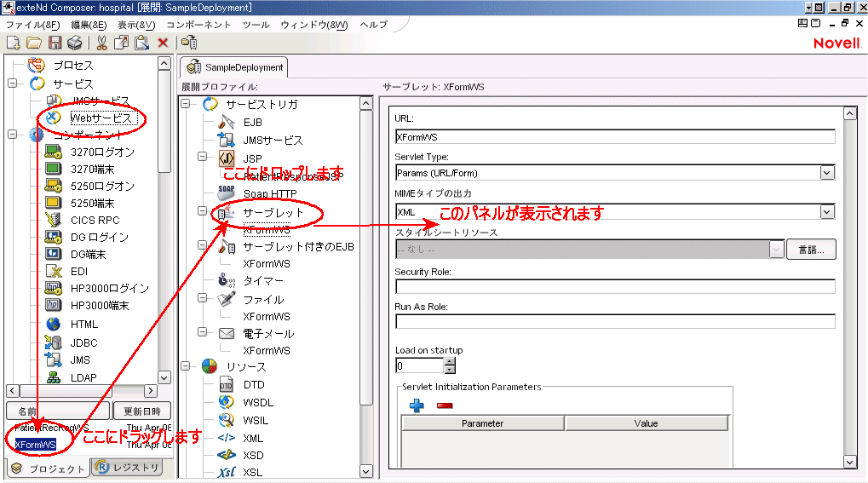Select the プロセス icon in the project tree

(x=37, y=66)
